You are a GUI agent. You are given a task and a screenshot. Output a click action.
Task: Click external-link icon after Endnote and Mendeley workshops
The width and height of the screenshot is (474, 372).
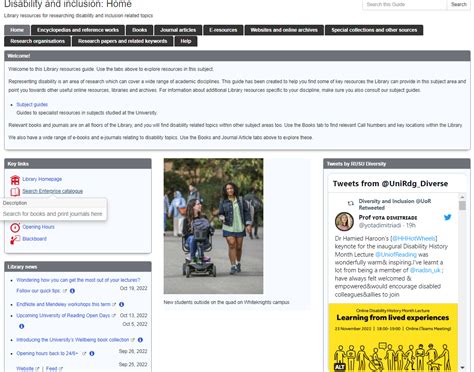pyautogui.click(x=114, y=304)
